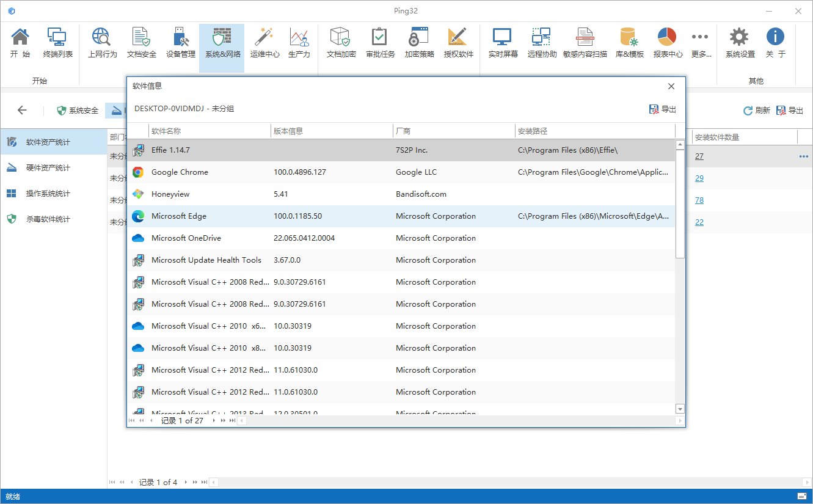This screenshot has height=504, width=813.
Task: Click status bar icon at bottom right
Action: [x=802, y=495]
